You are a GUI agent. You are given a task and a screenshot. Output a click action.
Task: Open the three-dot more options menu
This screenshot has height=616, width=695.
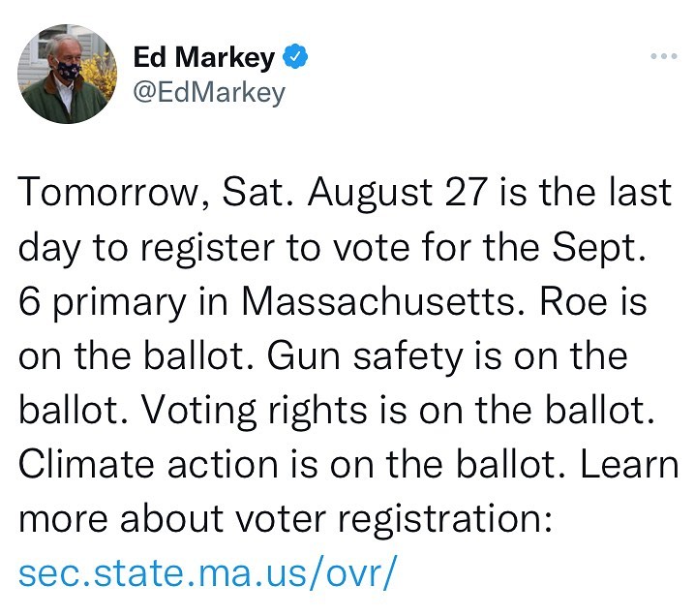pos(663,56)
